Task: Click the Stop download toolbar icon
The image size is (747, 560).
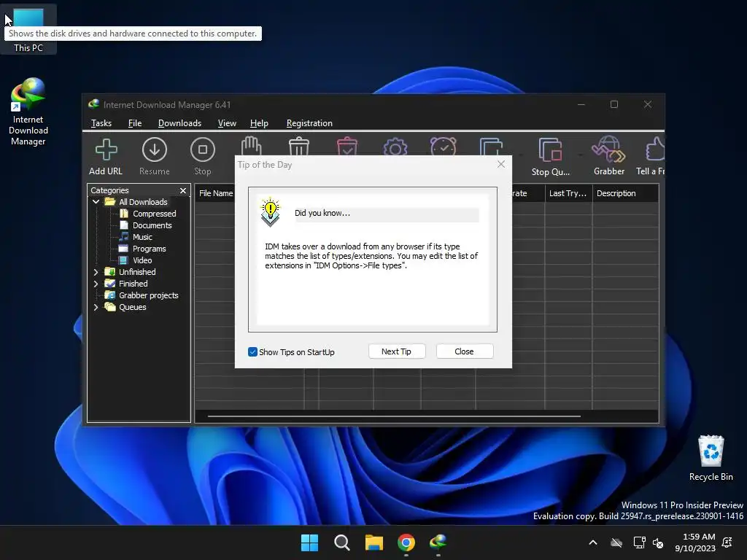Action: click(x=203, y=149)
